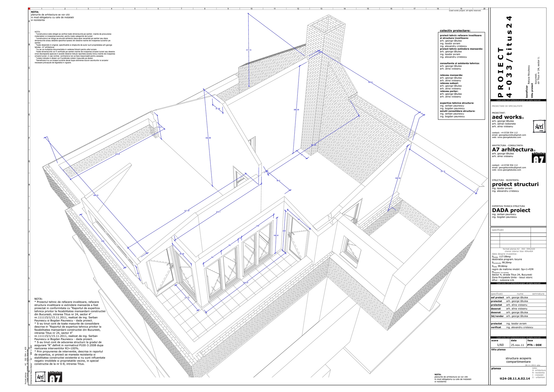Image resolution: width=554 pixels, height=392 pixels.
Task: Click the email georgelaurentiu@gmail.com under A7 arhitectura
Action: click(512, 168)
